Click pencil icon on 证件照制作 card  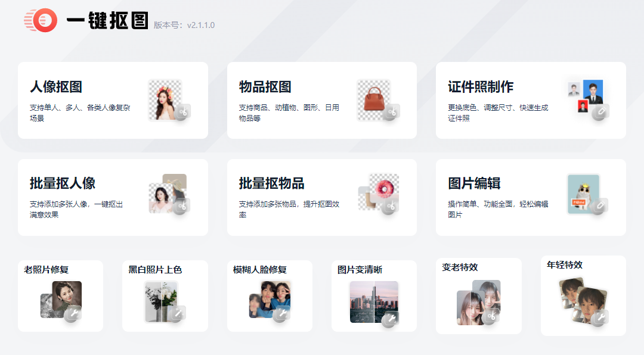tap(601, 111)
